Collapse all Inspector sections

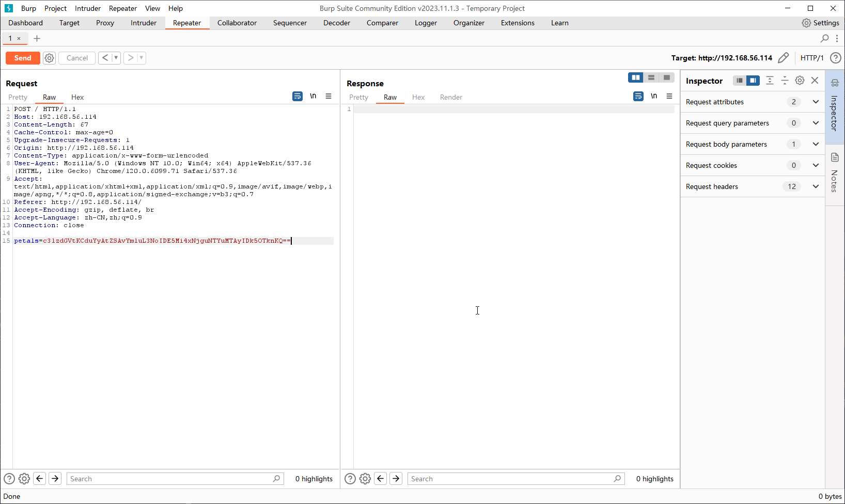(x=785, y=81)
